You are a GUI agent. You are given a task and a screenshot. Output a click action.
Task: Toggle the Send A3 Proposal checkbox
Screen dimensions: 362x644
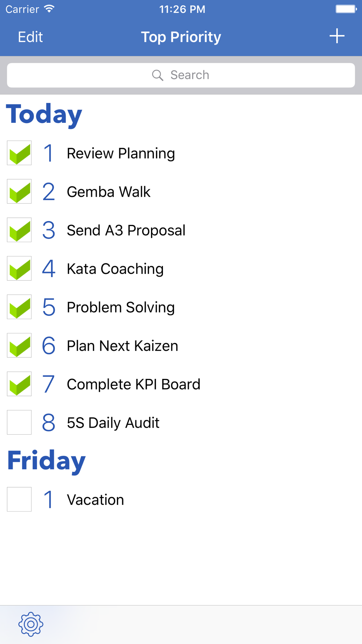point(19,230)
